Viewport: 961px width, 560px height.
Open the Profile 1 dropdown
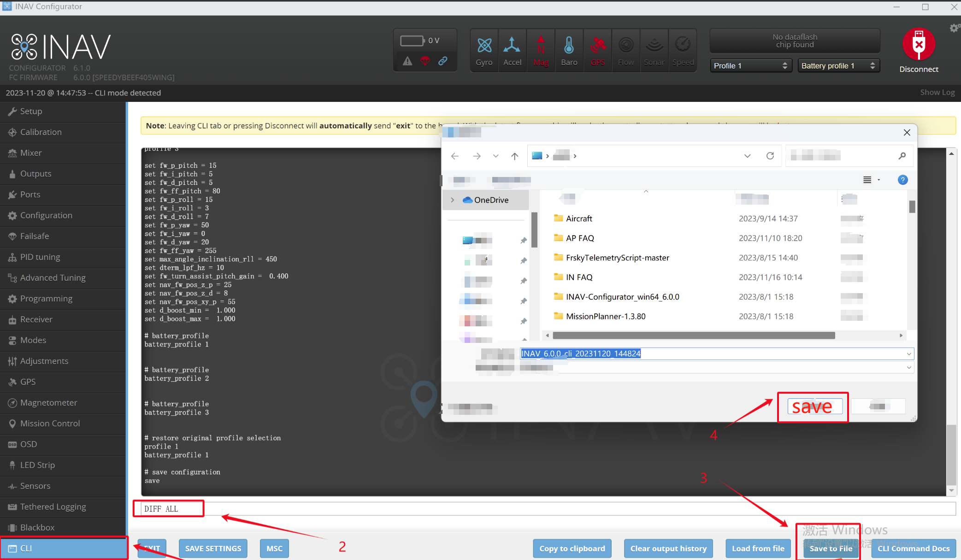coord(750,65)
